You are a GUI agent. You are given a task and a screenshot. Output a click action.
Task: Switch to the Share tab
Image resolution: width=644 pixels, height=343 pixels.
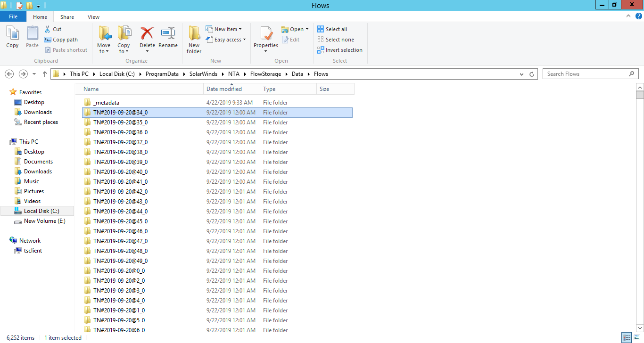(x=67, y=17)
